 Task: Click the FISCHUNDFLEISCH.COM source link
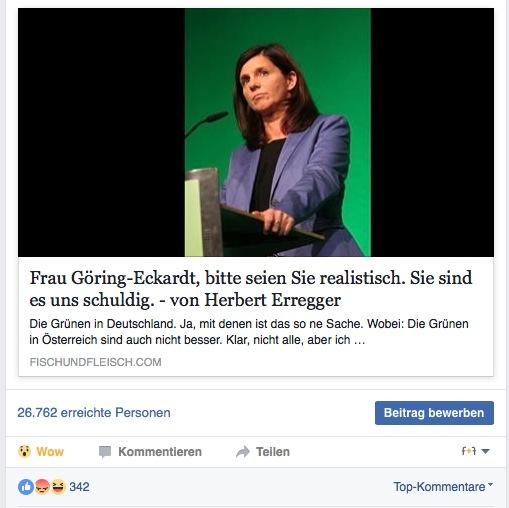tap(95, 362)
